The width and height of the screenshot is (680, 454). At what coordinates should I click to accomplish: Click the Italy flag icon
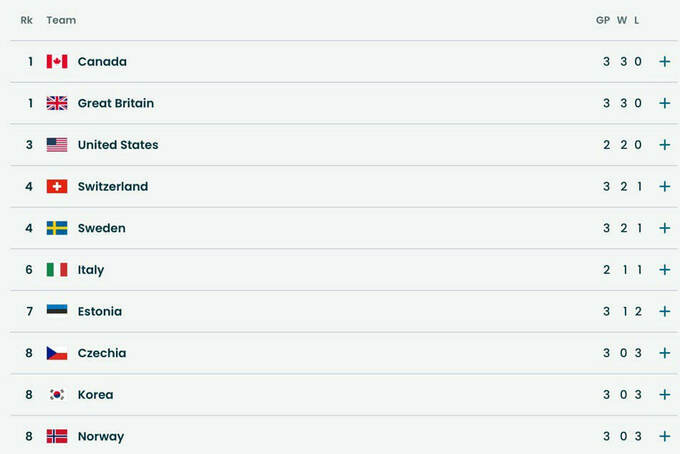57,270
